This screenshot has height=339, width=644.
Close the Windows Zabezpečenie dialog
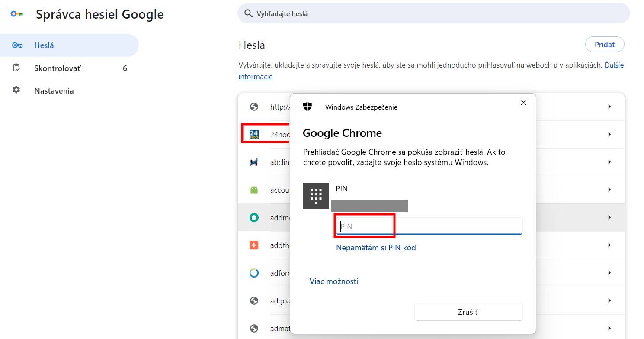tap(523, 103)
